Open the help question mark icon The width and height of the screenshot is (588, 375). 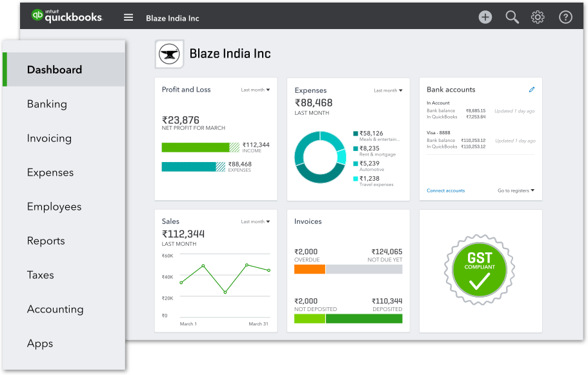tap(565, 17)
